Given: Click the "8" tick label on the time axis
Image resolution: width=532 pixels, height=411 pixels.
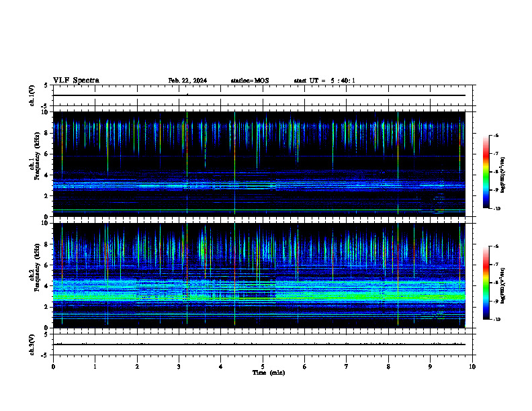Looking at the screenshot, I should (388, 367).
